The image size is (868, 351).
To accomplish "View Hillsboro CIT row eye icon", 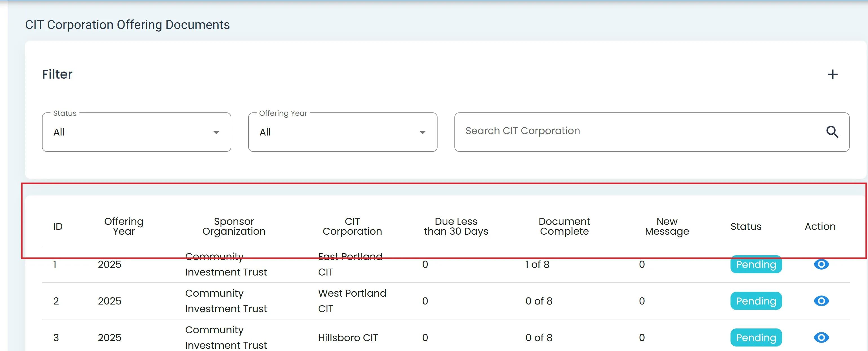I will [x=821, y=337].
